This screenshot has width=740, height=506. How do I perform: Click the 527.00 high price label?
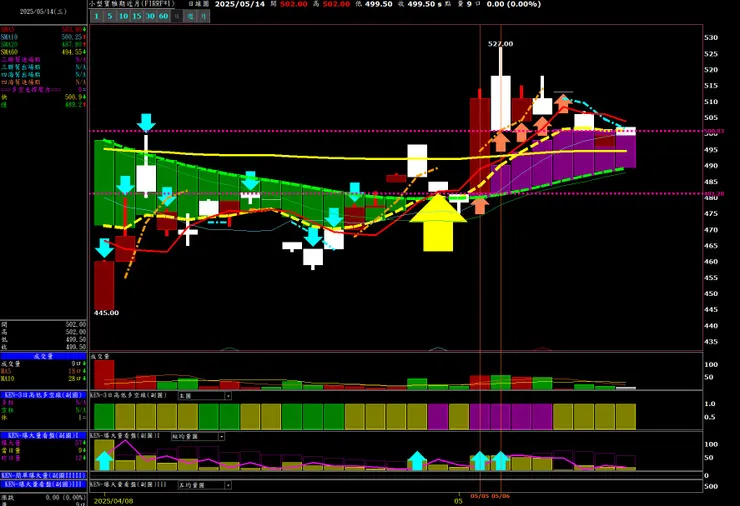(500, 44)
